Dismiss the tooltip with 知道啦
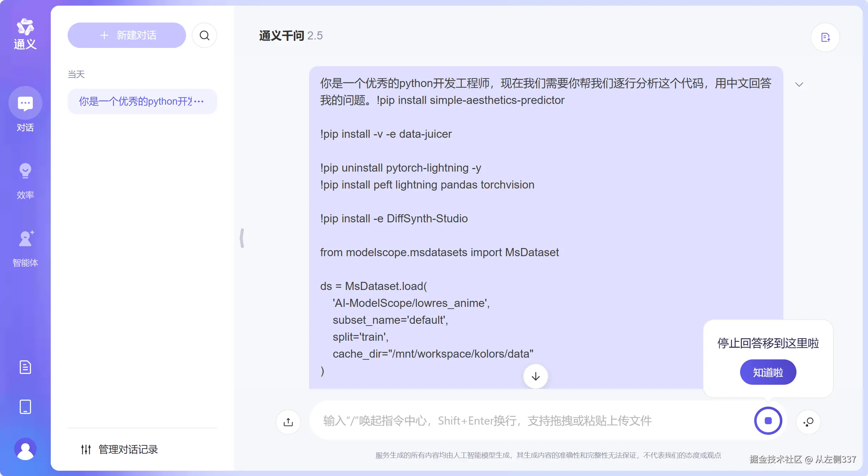This screenshot has width=868, height=476. (x=768, y=372)
